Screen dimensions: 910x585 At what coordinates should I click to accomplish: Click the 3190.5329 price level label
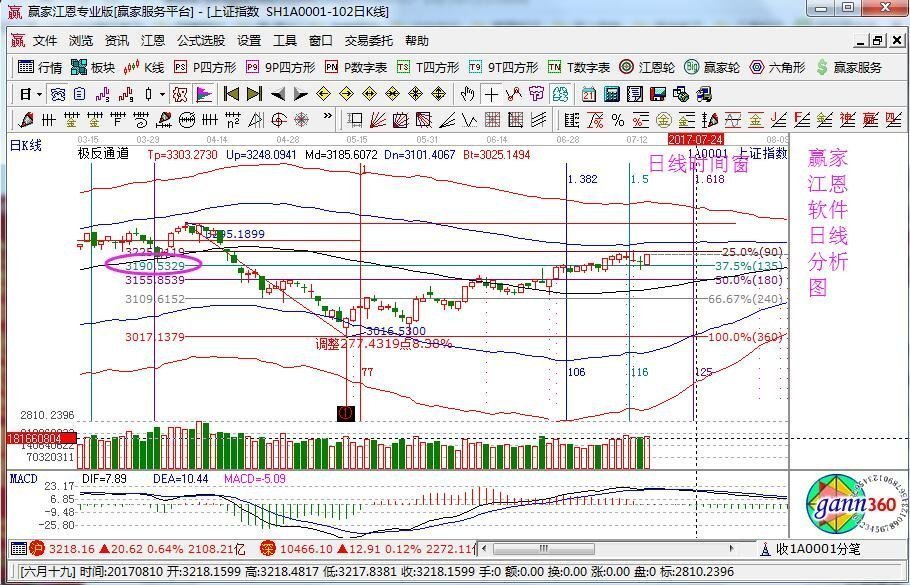[x=155, y=266]
